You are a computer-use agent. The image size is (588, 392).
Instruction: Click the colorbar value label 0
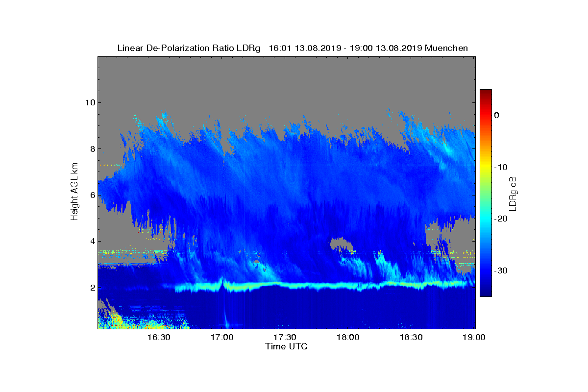coord(496,115)
